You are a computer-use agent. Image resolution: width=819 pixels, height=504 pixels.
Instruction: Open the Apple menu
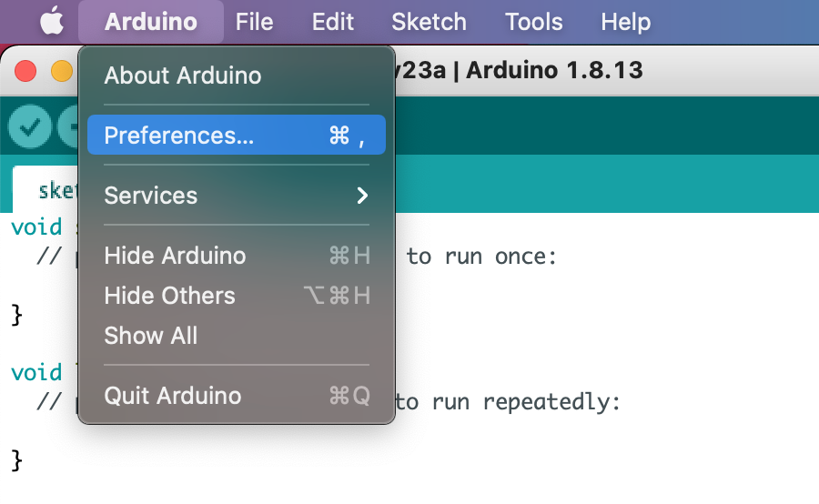coord(51,22)
